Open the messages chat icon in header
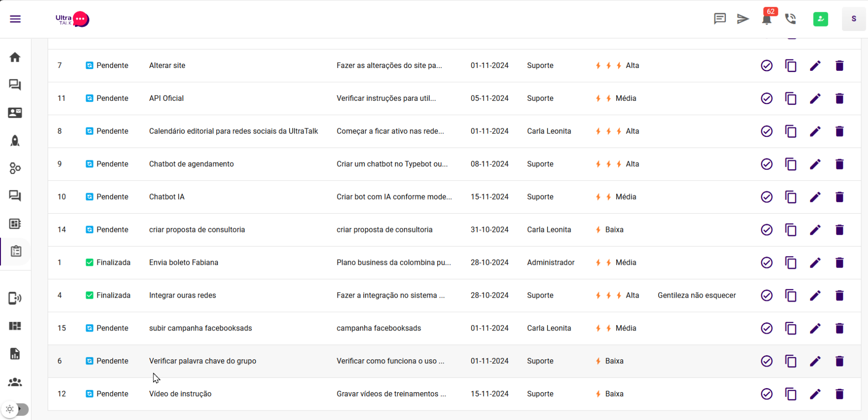Image resolution: width=868 pixels, height=420 pixels. [720, 19]
